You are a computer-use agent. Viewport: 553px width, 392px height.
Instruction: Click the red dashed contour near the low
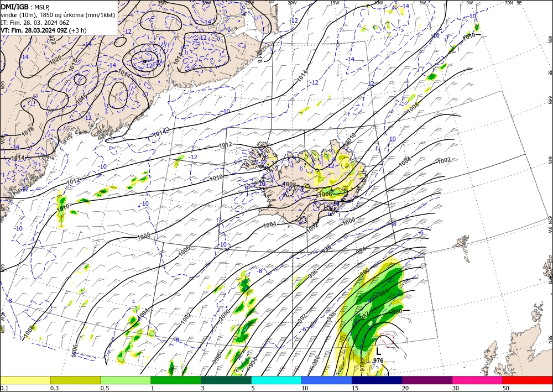[387, 340]
